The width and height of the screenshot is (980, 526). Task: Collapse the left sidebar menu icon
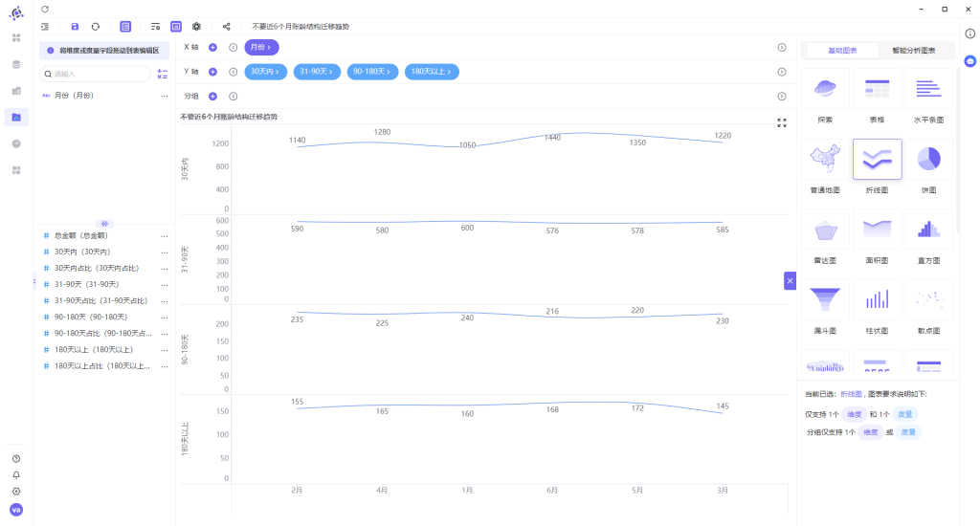click(x=45, y=27)
